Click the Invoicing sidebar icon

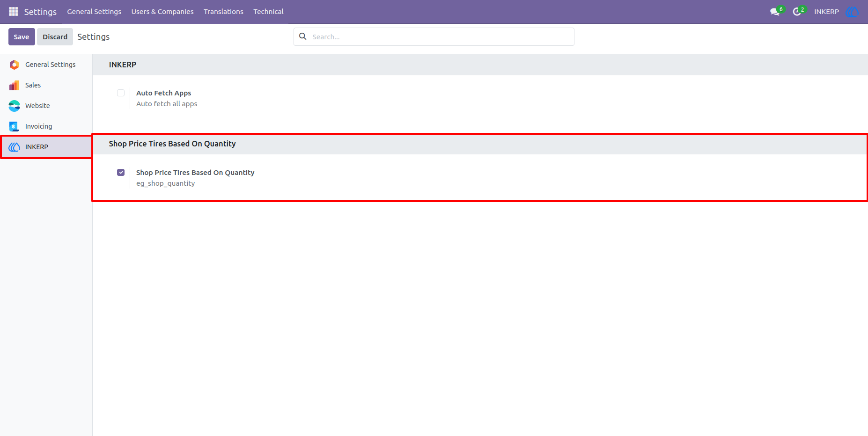point(15,126)
